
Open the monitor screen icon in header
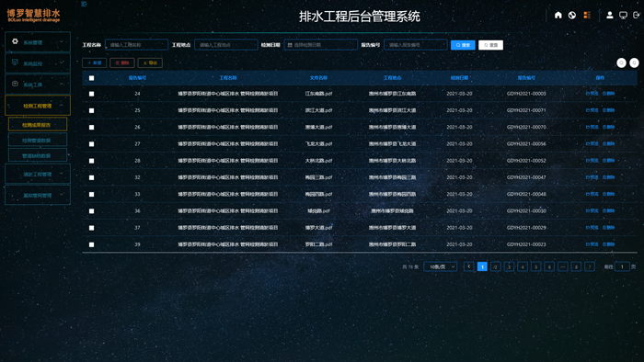(x=623, y=16)
